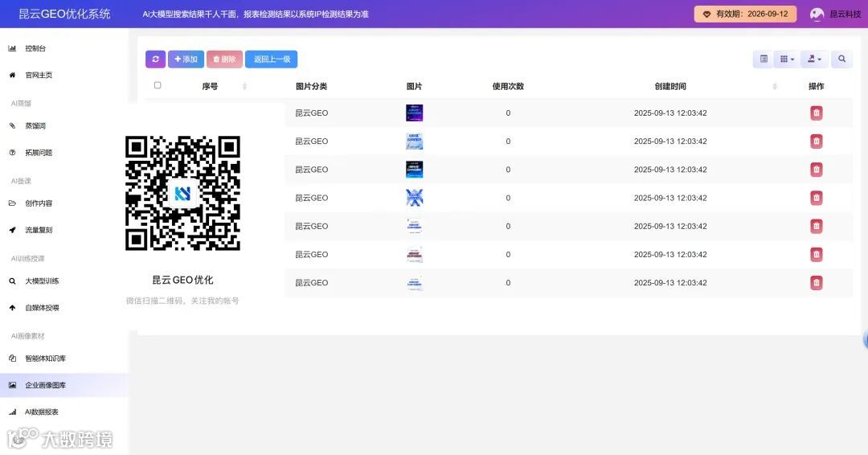Viewport: 868px width, 455px height.
Task: Click 昆云GEO优化系统 title logo
Action: 65,14
